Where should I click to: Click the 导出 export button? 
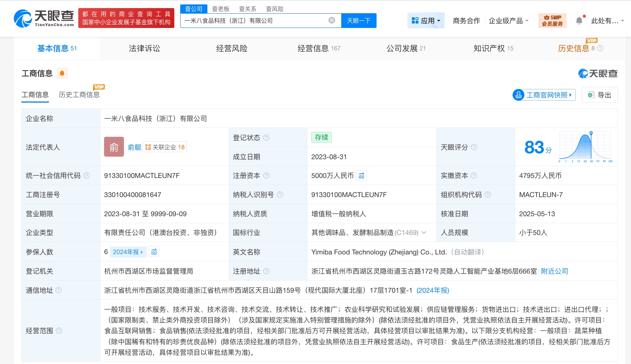[599, 95]
